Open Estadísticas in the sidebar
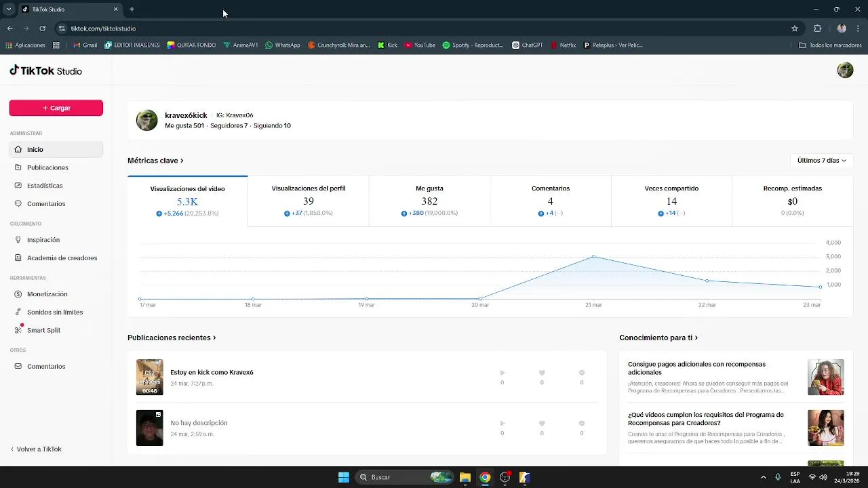The image size is (868, 488). (56, 186)
